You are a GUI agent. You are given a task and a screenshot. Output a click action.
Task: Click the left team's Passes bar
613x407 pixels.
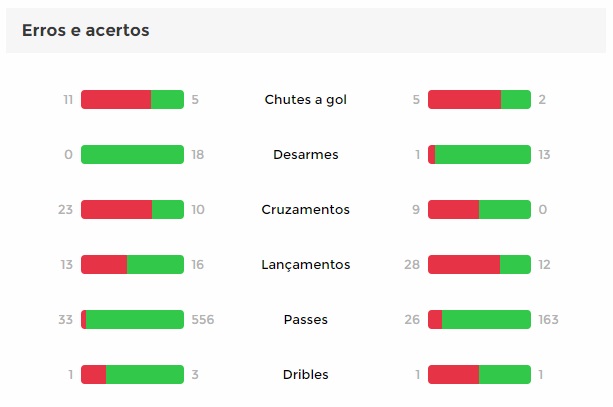(132, 320)
